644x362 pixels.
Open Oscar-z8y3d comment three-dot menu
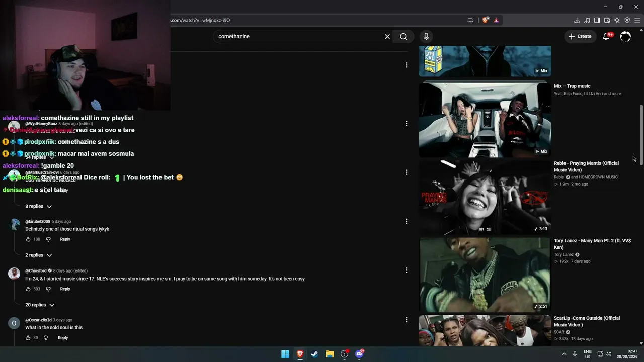[x=407, y=320]
